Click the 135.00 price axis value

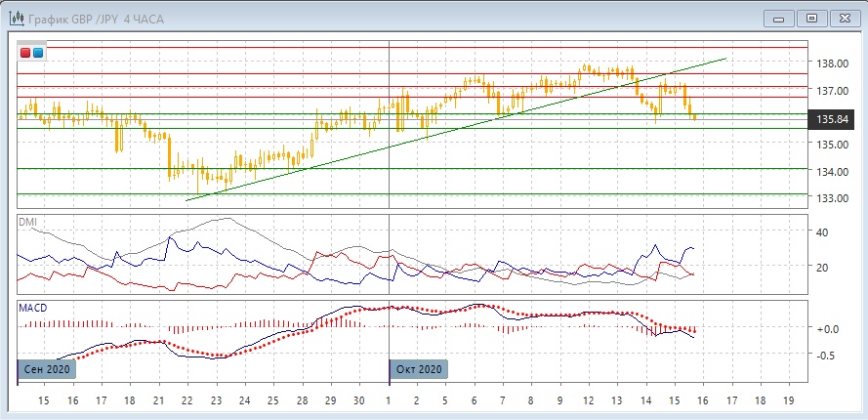[833, 145]
